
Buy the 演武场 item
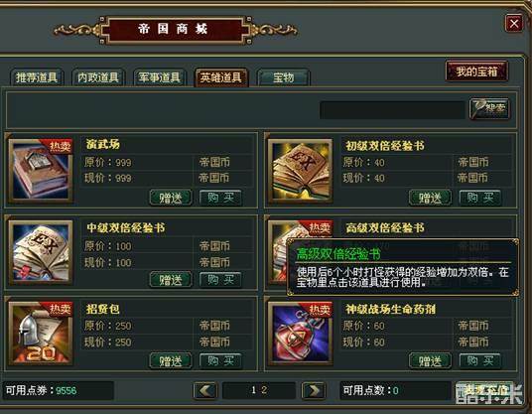pos(220,198)
